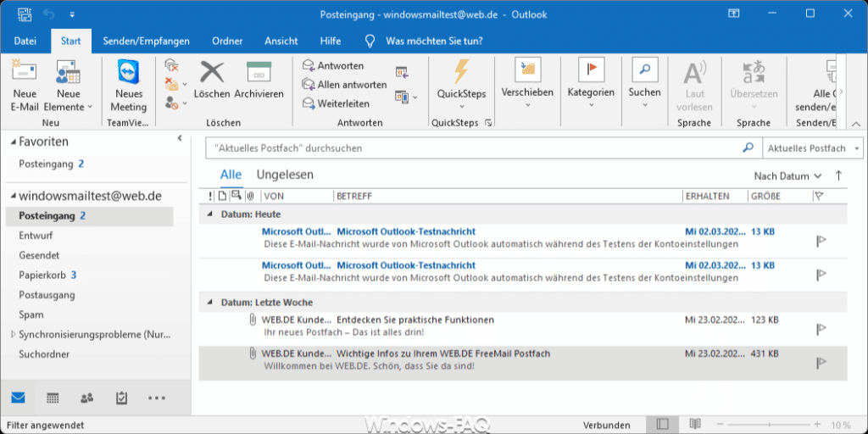The image size is (868, 434).
Task: Switch to Calendar view icon
Action: pos(53,398)
